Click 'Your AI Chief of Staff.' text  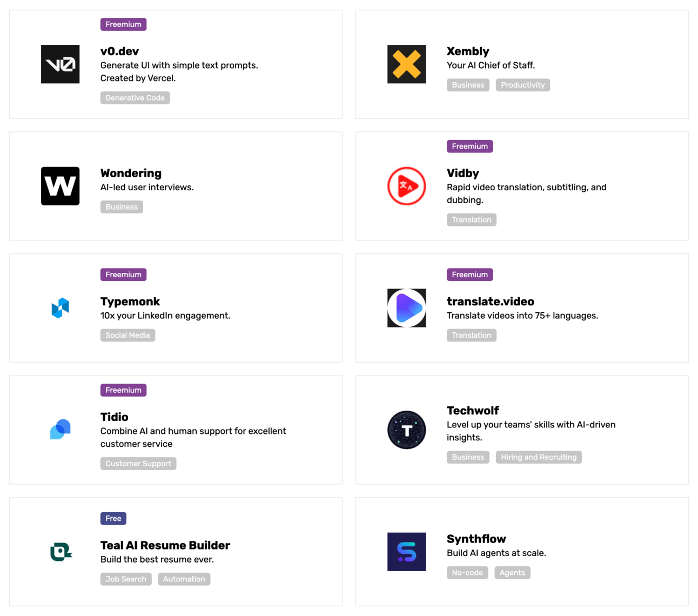[491, 65]
